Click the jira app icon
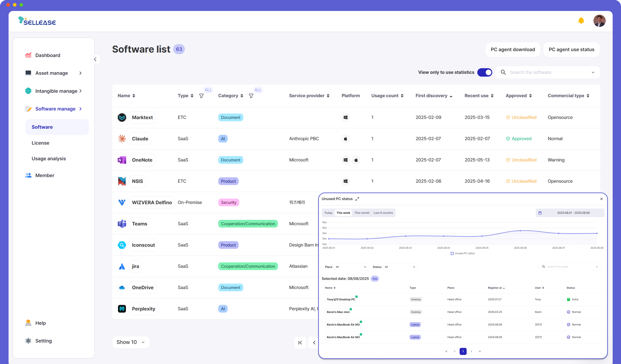The height and width of the screenshot is (364, 621). pos(122,266)
